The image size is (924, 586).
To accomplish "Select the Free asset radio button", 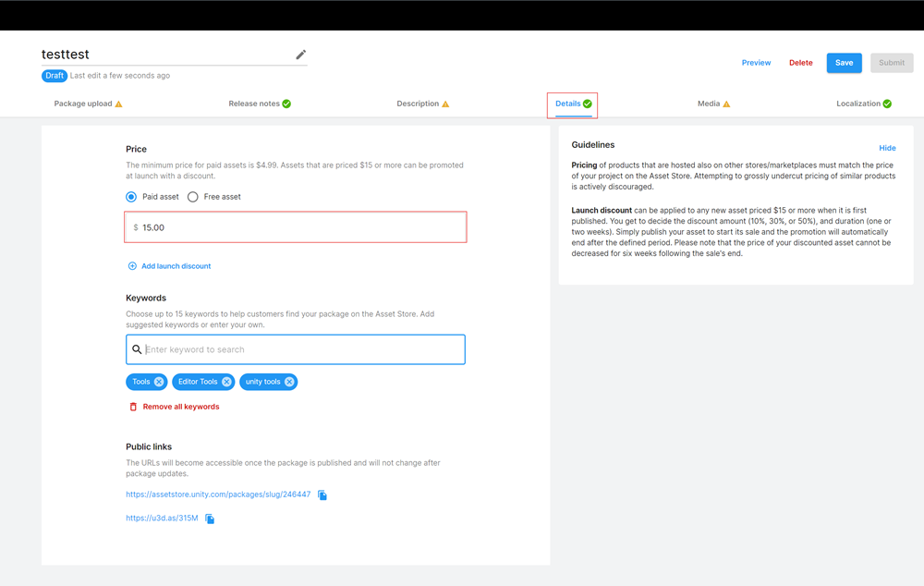I will pyautogui.click(x=193, y=197).
